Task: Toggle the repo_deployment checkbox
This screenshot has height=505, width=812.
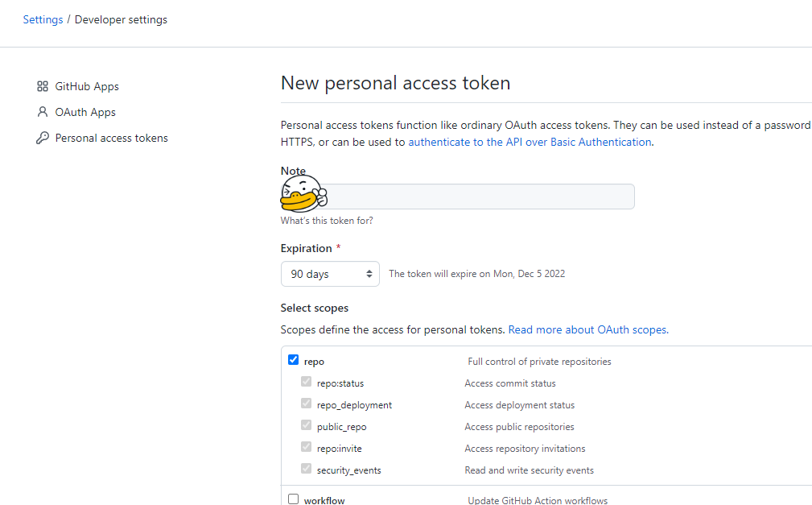Action: coord(306,404)
